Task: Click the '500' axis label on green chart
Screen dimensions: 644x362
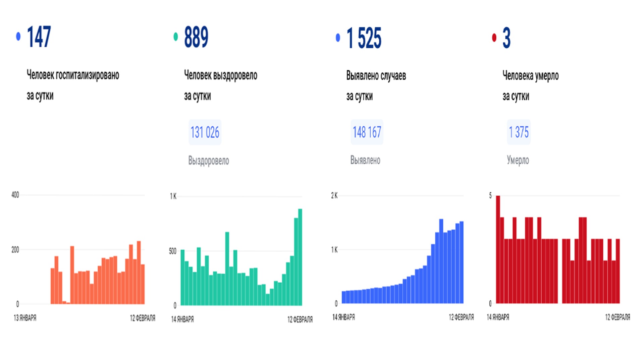Action: coord(172,251)
